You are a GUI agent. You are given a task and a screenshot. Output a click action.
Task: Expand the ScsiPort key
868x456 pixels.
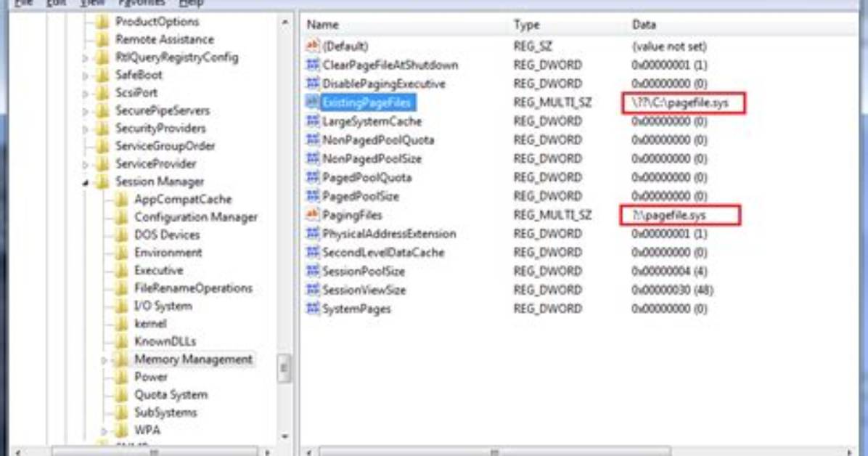click(85, 93)
